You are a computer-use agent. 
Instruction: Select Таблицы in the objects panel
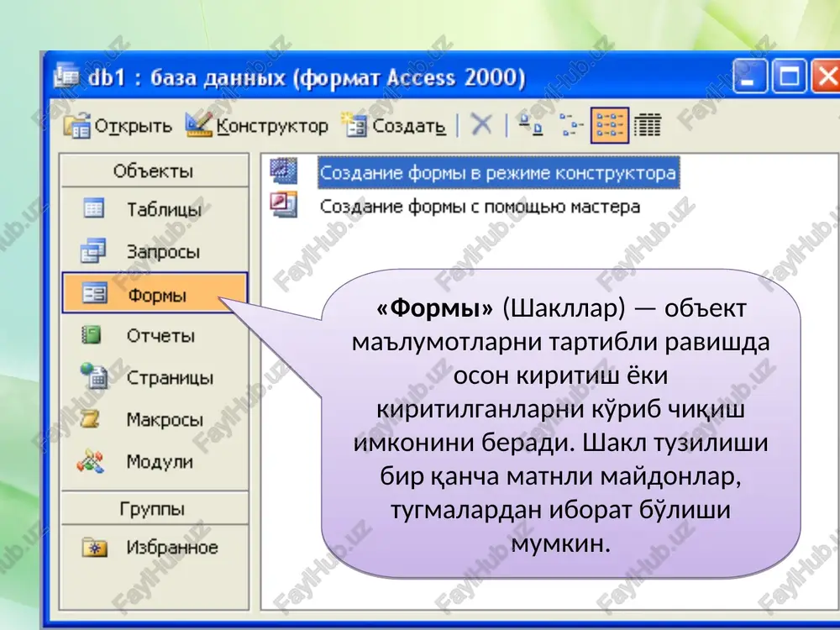[155, 209]
